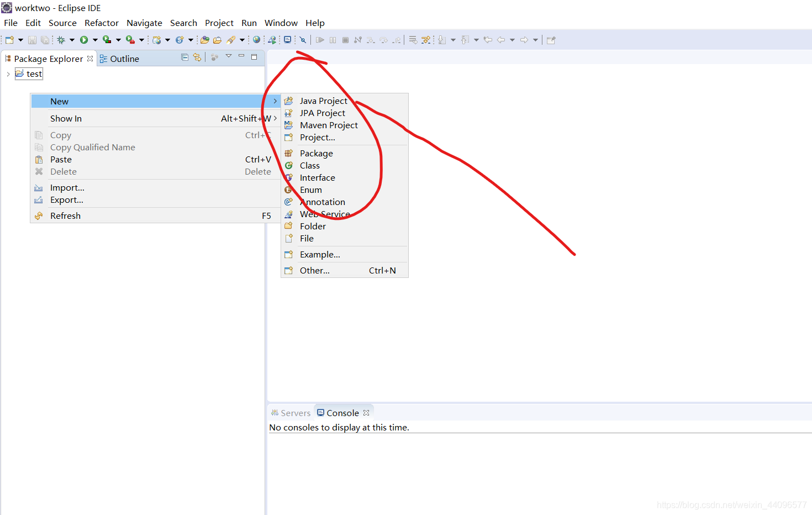Open the Run dropdown arrow

click(95, 40)
